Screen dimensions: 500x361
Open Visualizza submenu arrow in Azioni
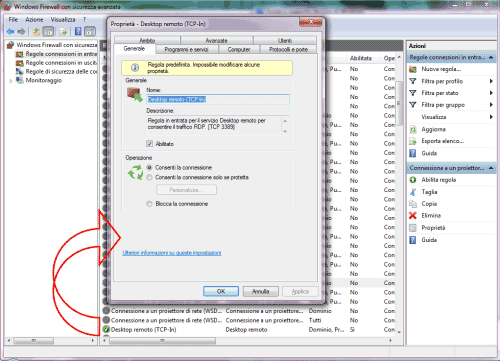(x=491, y=117)
